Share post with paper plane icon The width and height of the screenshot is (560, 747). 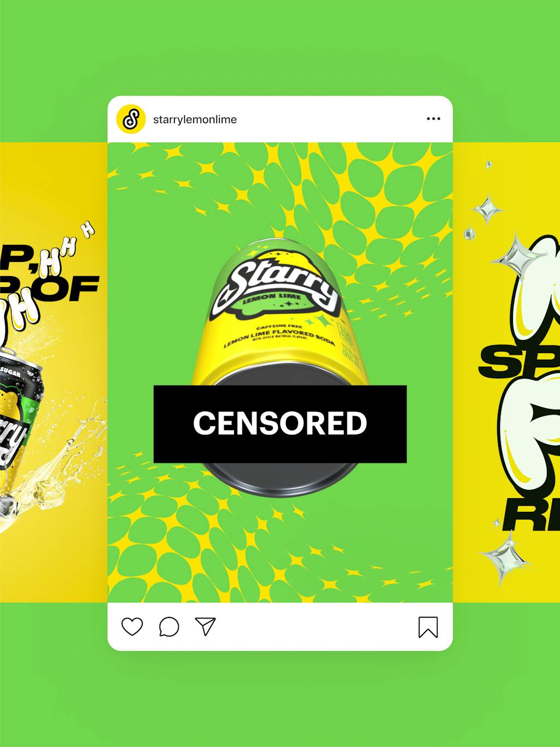[x=206, y=626]
